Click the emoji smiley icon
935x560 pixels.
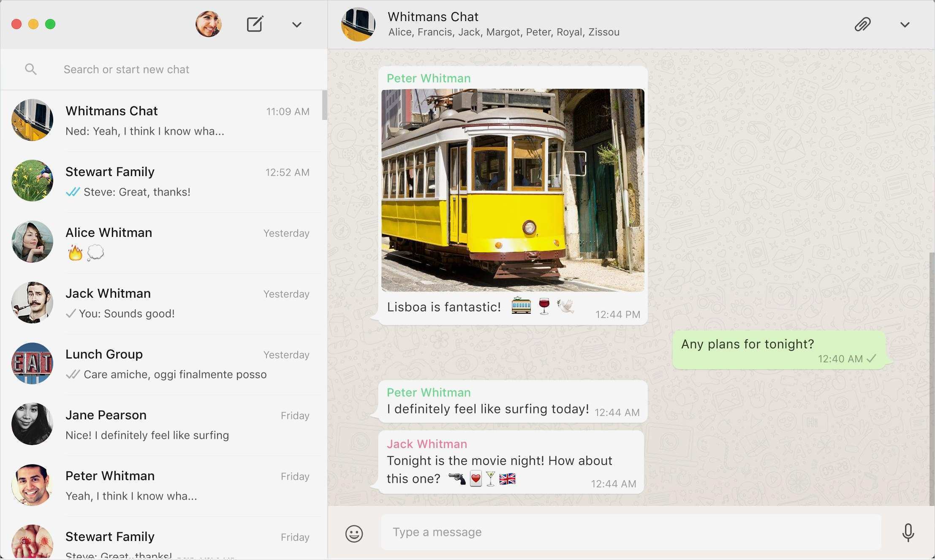[x=354, y=533]
